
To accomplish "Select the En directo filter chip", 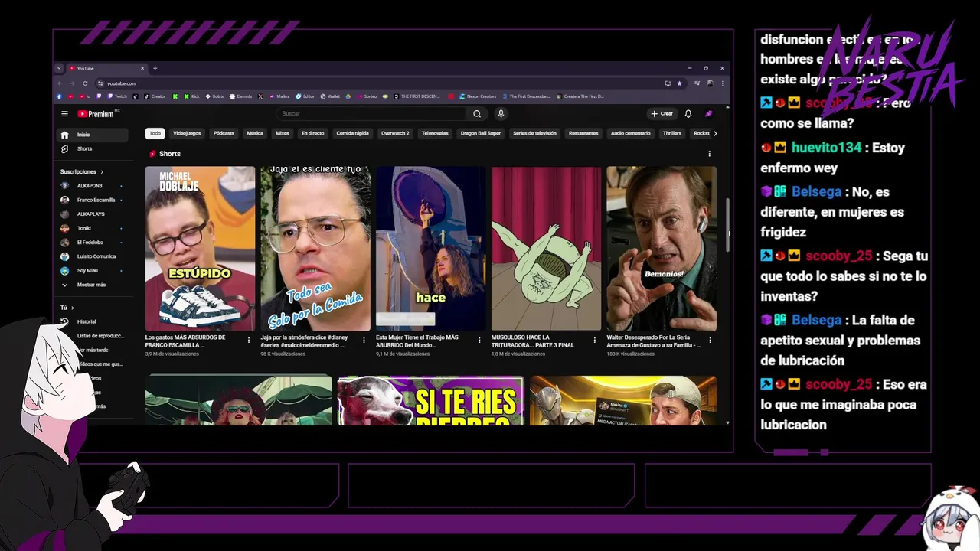I will (312, 133).
